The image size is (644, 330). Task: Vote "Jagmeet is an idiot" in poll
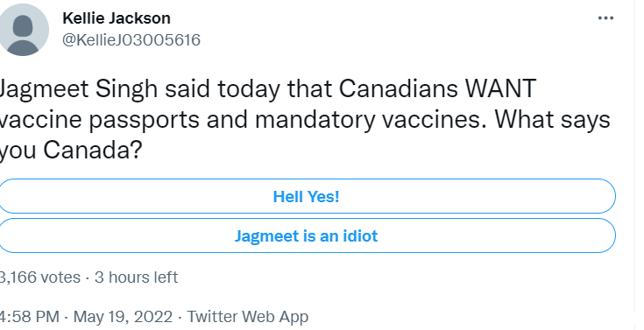click(307, 236)
